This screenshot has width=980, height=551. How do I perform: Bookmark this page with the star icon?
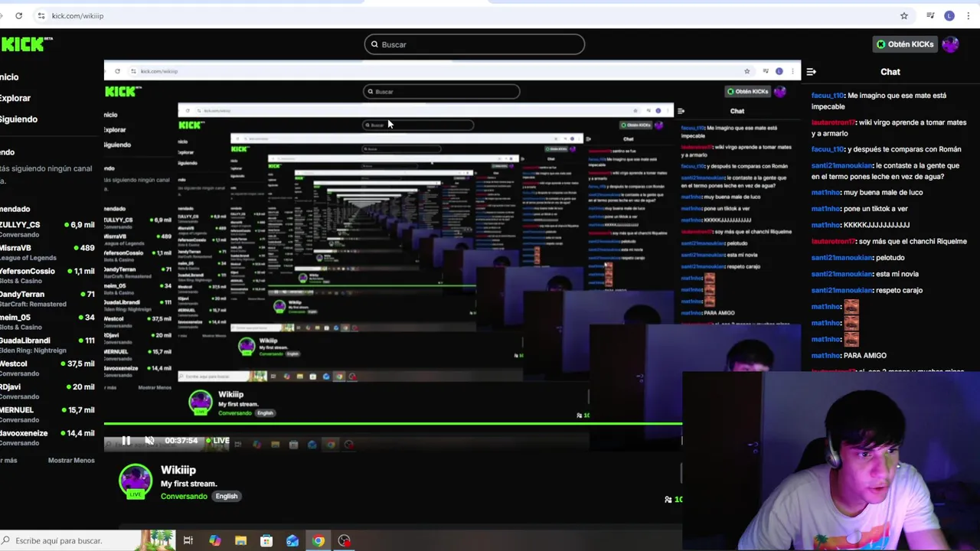(x=904, y=15)
